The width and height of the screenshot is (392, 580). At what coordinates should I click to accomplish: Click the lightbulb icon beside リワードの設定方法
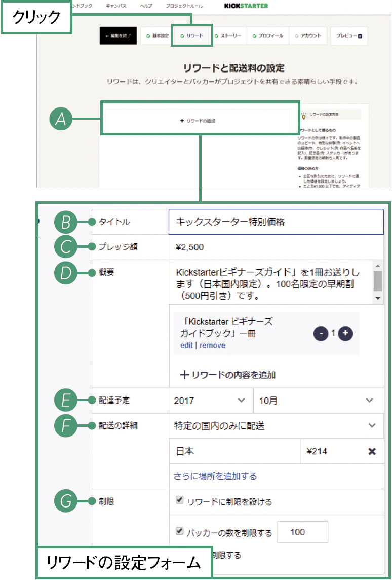pyautogui.click(x=304, y=116)
